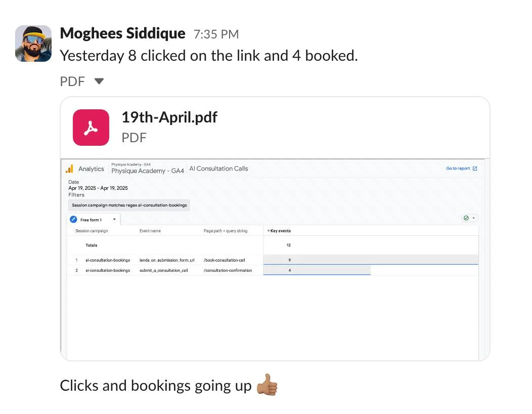Open the PDF file icon thumbnail
This screenshot has height=414, width=532.
[x=91, y=128]
